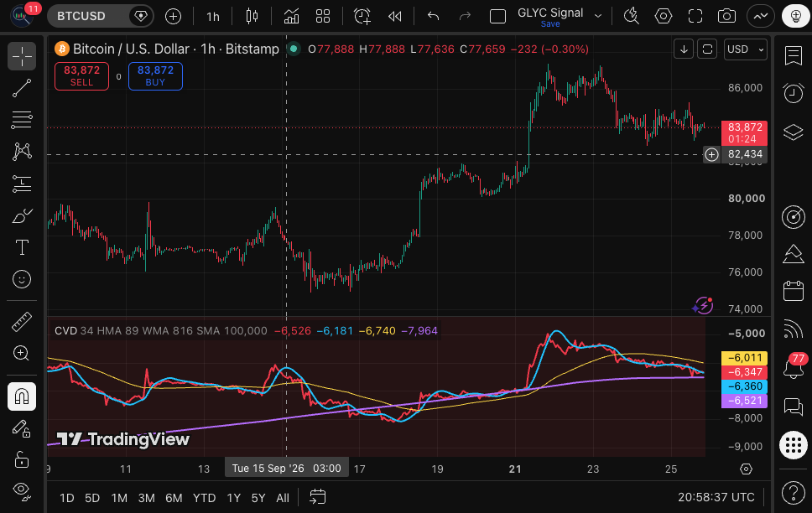Toggle the market status dot beside Bitstamp
Screen dimensions: 812x513
tap(294, 49)
